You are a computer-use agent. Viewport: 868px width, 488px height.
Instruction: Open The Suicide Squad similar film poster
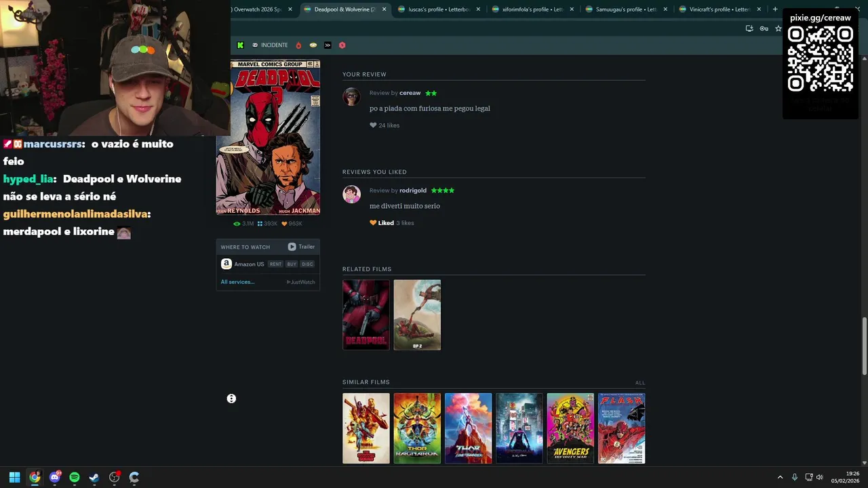click(366, 428)
